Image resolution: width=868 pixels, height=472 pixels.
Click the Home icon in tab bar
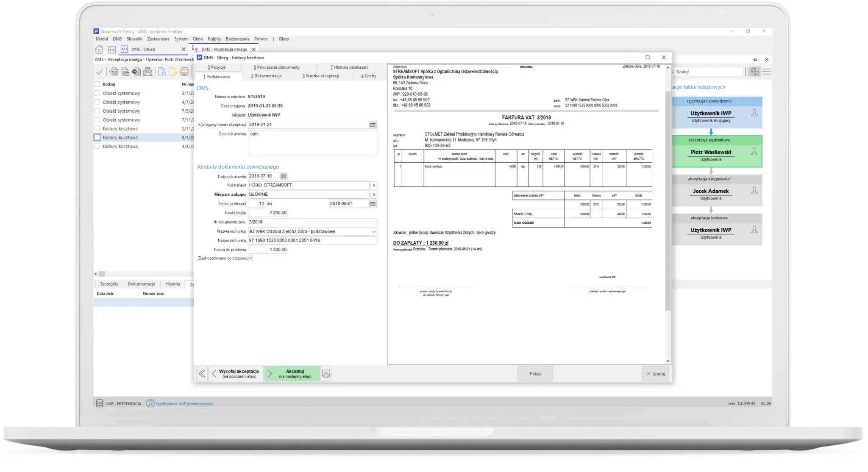[99, 49]
